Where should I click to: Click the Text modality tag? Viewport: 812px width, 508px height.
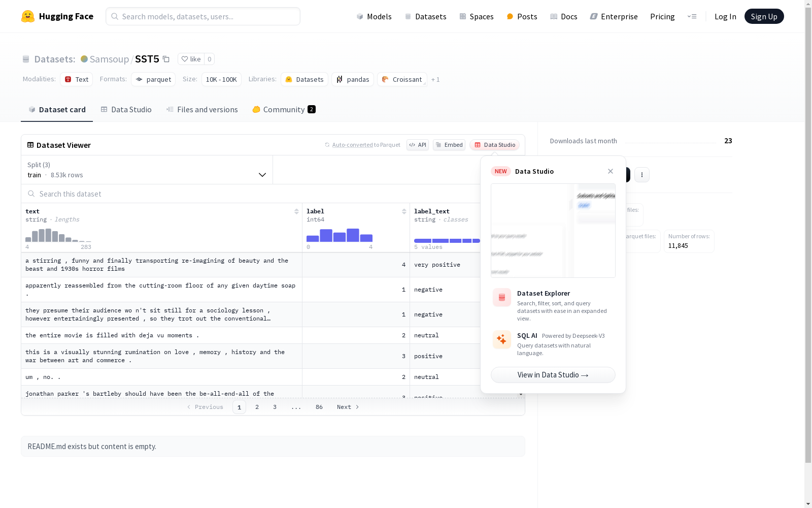[77, 79]
